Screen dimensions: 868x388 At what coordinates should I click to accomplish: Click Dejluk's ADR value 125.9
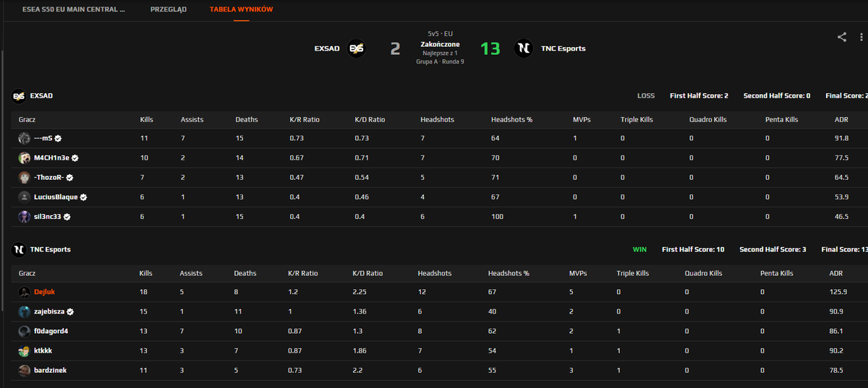pyautogui.click(x=838, y=292)
